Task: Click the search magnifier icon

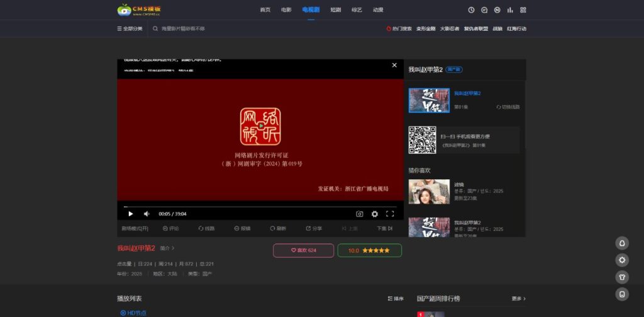Action: 155,29
